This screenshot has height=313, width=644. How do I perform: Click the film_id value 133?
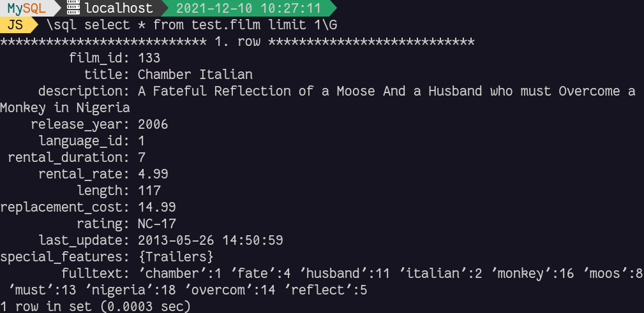tap(149, 58)
